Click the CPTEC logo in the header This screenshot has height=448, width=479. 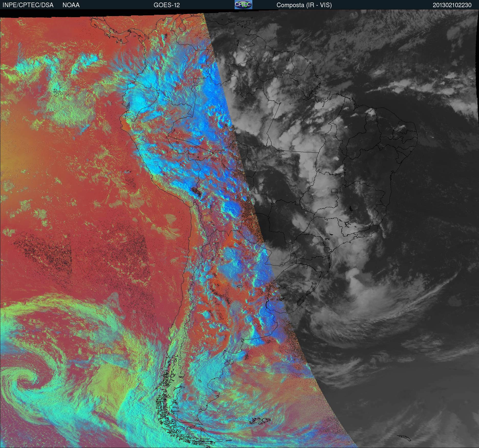[x=243, y=5]
